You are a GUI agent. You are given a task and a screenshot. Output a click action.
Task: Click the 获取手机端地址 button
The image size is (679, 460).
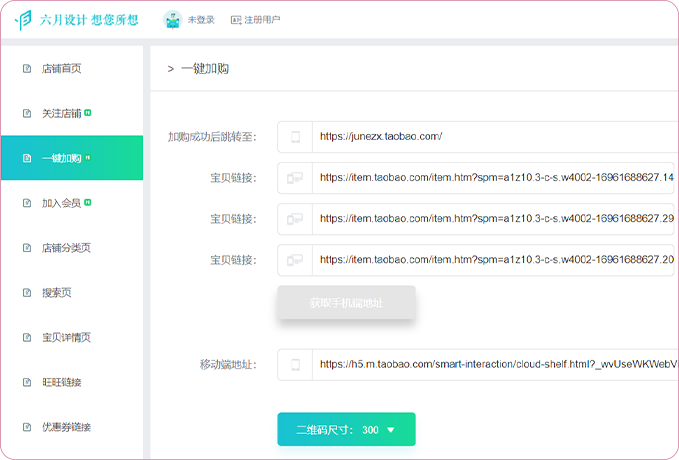tap(346, 303)
